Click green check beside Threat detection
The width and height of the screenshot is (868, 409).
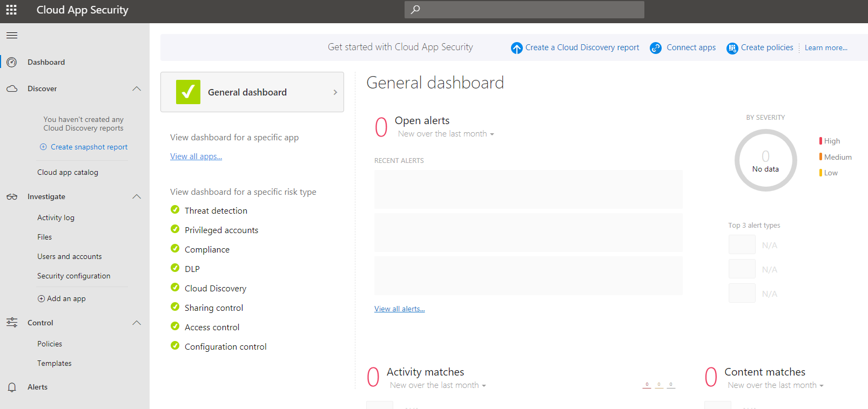click(x=175, y=209)
